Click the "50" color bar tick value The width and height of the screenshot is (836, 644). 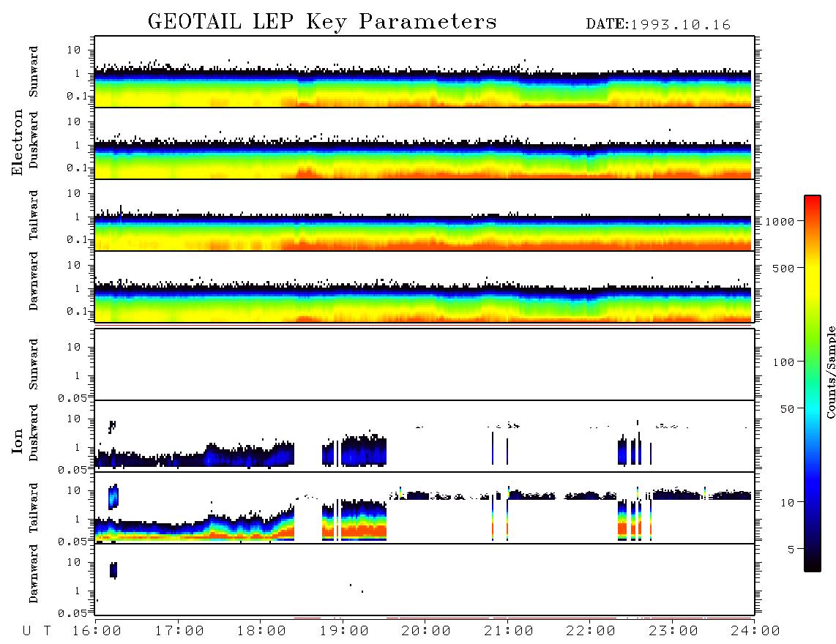coord(787,409)
